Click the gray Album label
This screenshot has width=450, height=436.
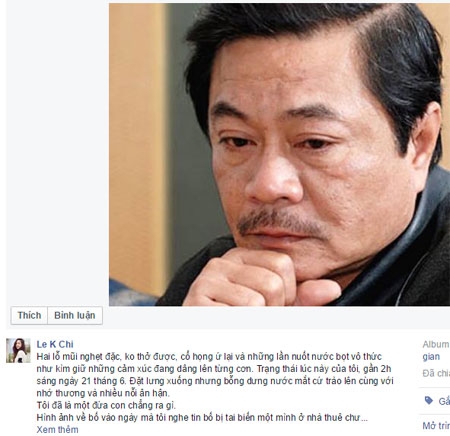tap(436, 344)
